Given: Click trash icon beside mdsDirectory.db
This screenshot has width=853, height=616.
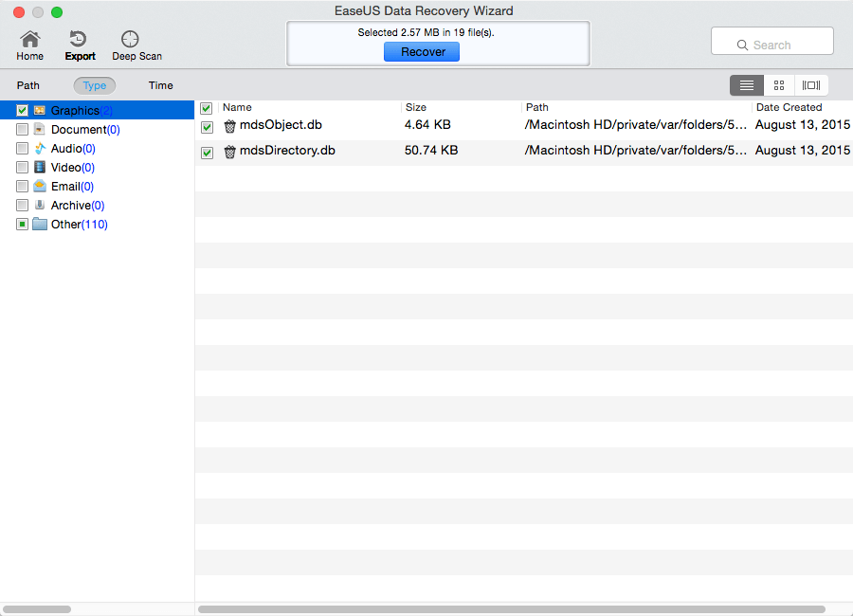Looking at the screenshot, I should [x=230, y=152].
